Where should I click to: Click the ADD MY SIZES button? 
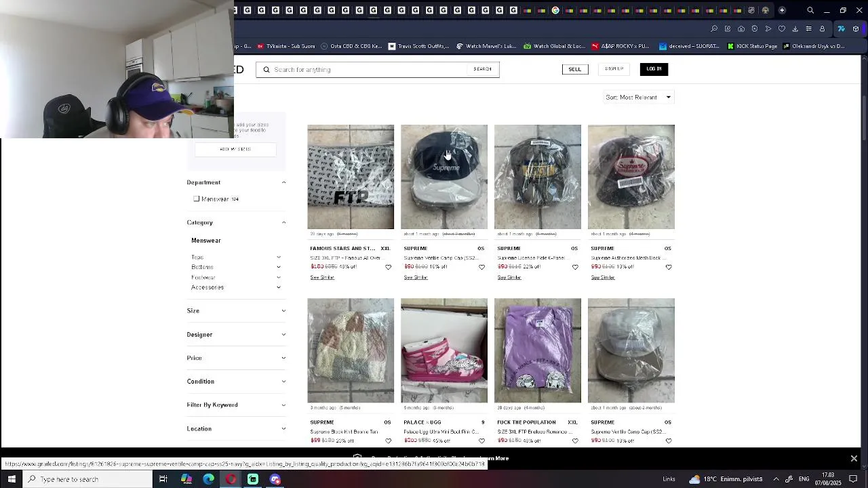235,149
